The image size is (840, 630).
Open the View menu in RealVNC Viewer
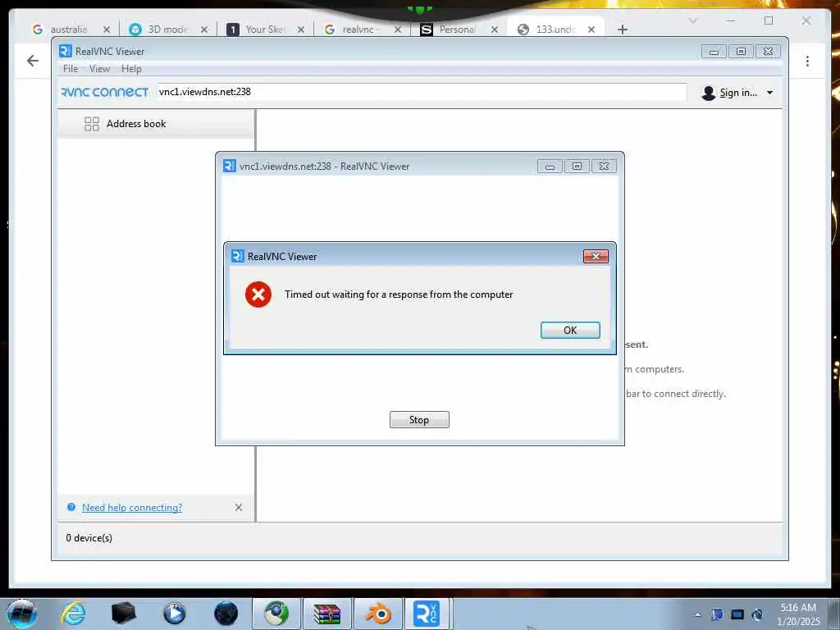(99, 69)
